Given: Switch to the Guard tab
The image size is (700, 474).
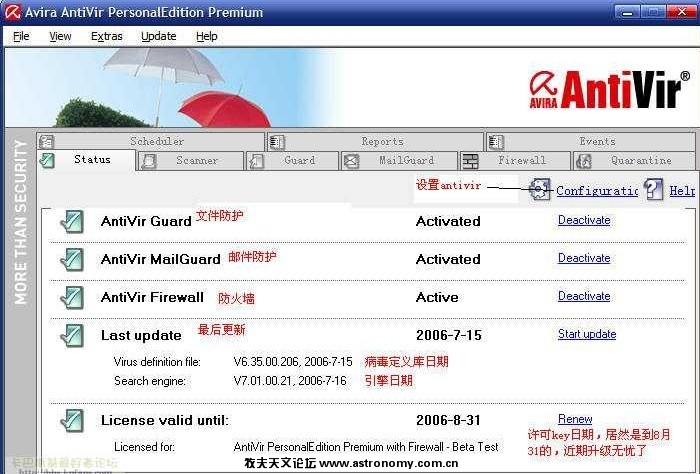Looking at the screenshot, I should tap(292, 161).
